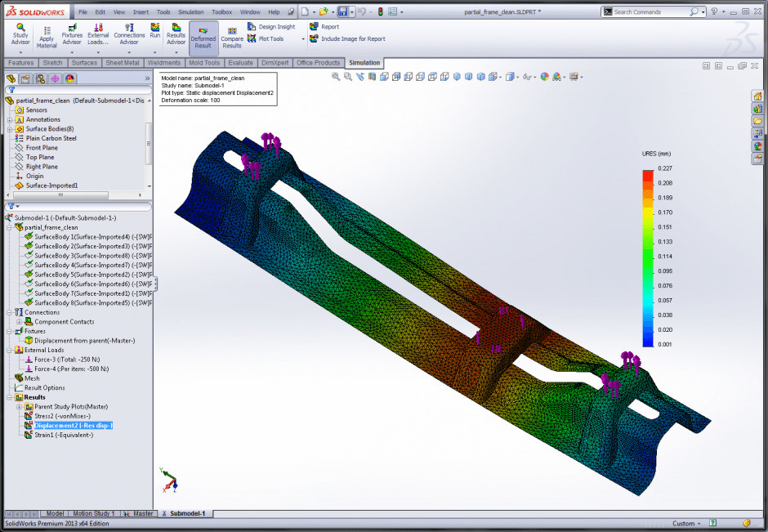768x532 pixels.
Task: Open the Fixtures Advisor
Action: click(x=72, y=33)
